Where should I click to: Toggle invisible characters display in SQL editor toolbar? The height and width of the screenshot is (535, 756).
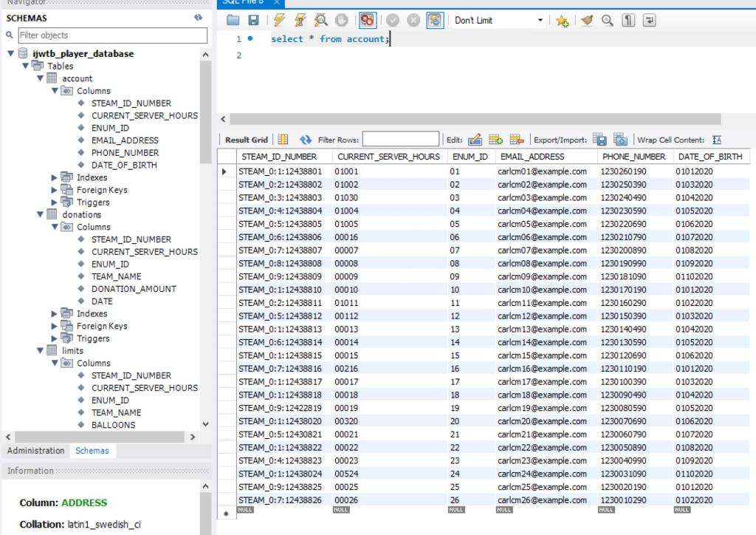628,20
